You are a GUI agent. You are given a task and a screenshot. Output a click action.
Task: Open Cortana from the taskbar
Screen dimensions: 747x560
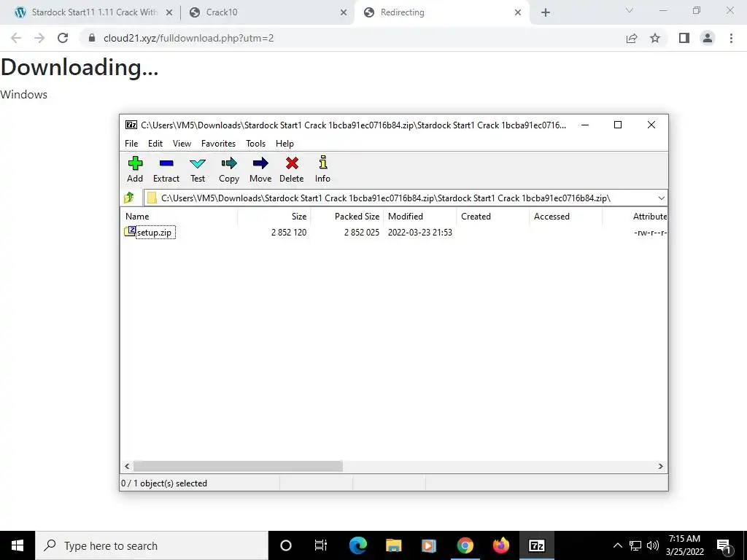pyautogui.click(x=286, y=545)
